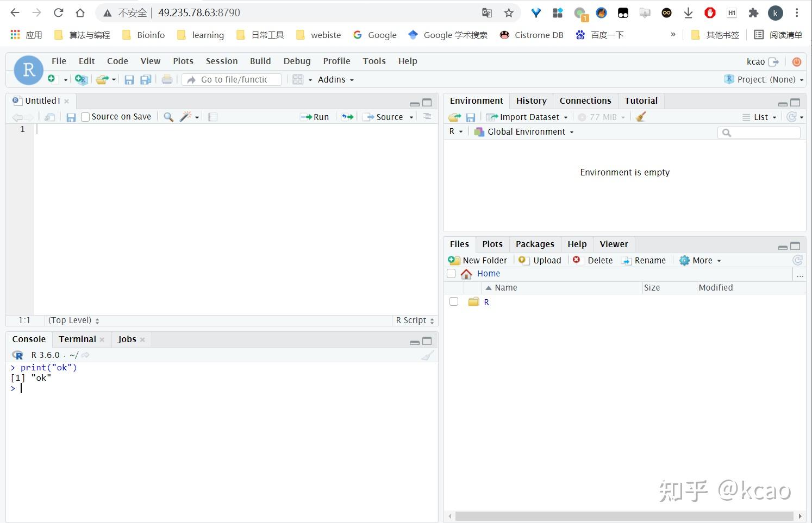Viewport: 812px width, 523px height.
Task: Click the Run button
Action: [x=315, y=117]
